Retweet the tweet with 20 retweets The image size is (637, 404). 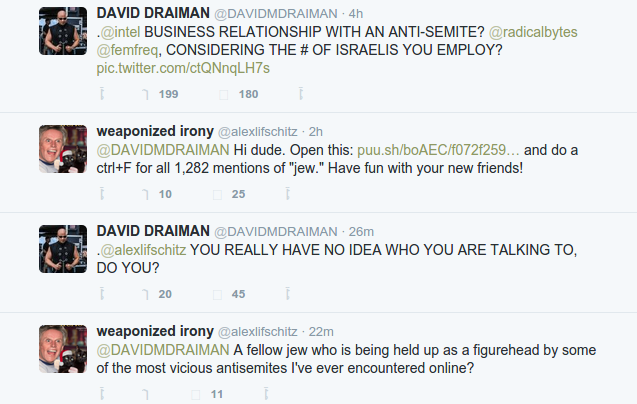coord(145,294)
